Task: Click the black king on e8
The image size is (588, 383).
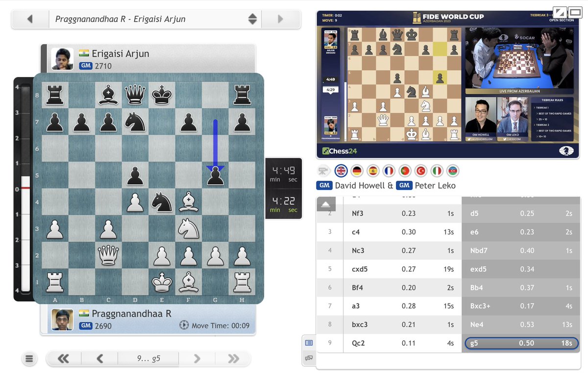Action: coord(162,95)
